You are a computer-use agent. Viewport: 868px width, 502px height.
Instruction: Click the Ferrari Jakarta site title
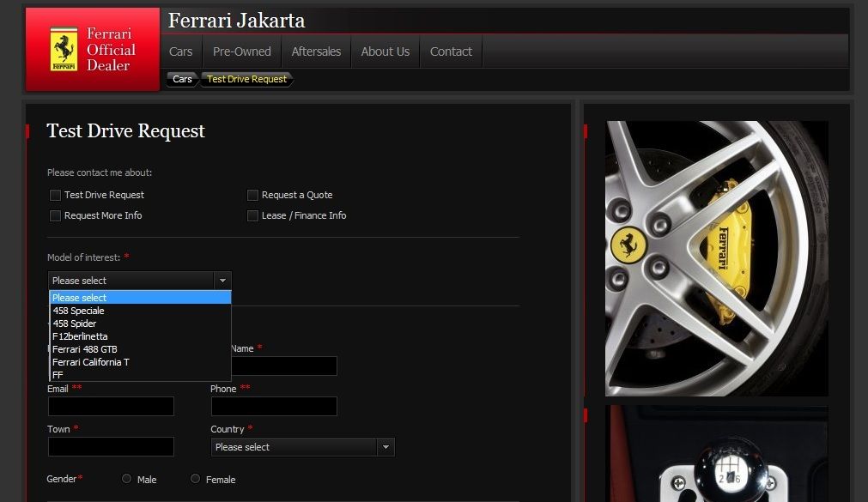(236, 21)
